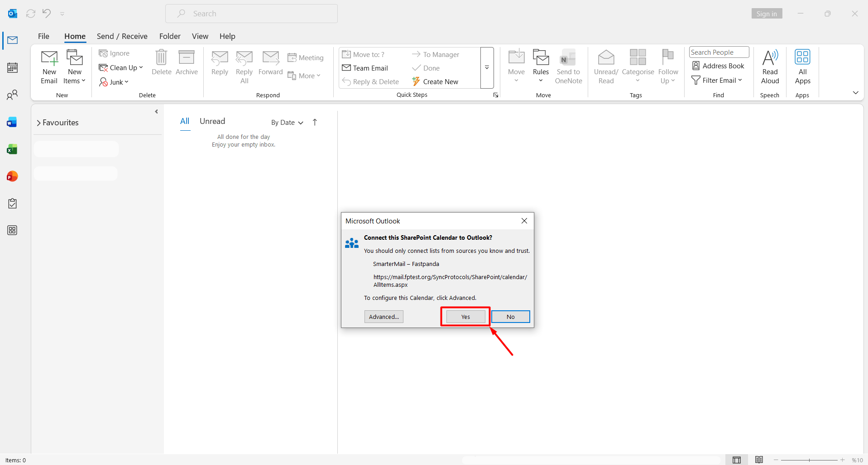Image resolution: width=868 pixels, height=465 pixels.
Task: Open the Address Book
Action: pos(718,66)
